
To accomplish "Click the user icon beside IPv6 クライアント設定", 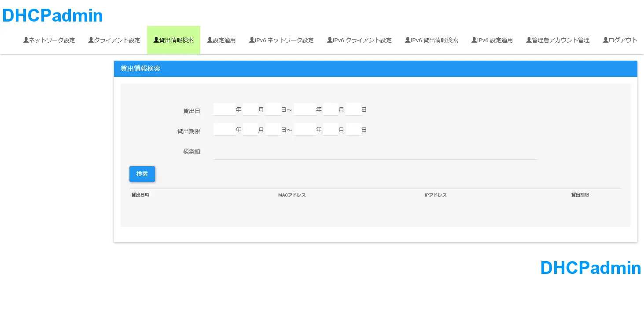I will (x=330, y=40).
